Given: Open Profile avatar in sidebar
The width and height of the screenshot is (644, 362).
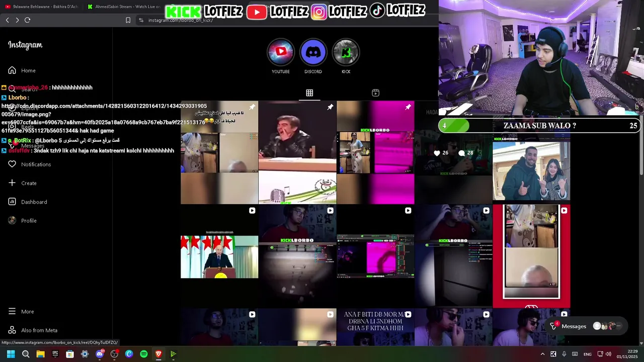Looking at the screenshot, I should [x=12, y=220].
